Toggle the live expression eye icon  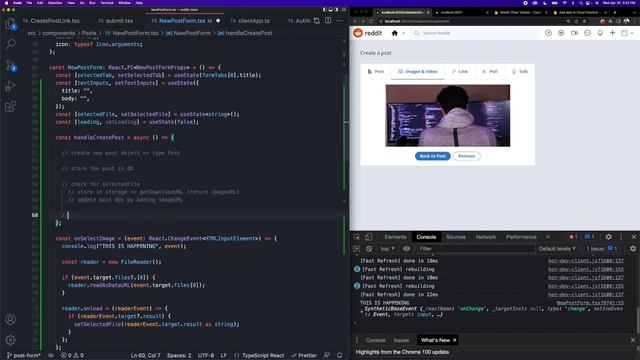[407, 249]
